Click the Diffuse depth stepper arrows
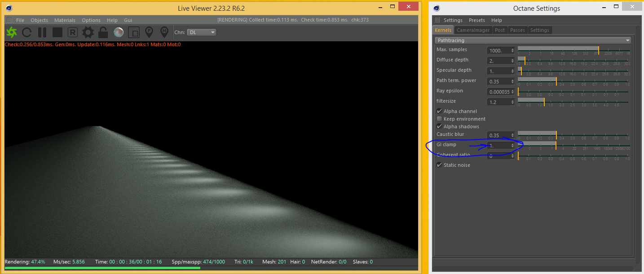The width and height of the screenshot is (644, 274). click(512, 61)
